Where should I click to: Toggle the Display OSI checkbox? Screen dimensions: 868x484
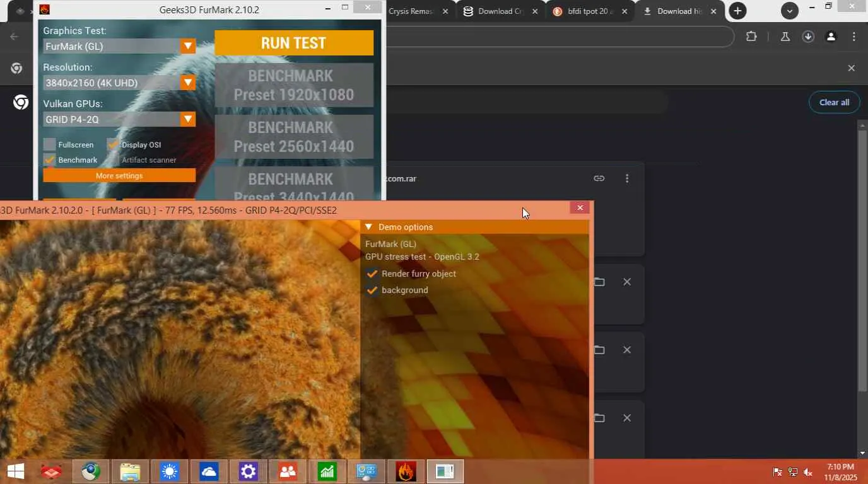[113, 144]
